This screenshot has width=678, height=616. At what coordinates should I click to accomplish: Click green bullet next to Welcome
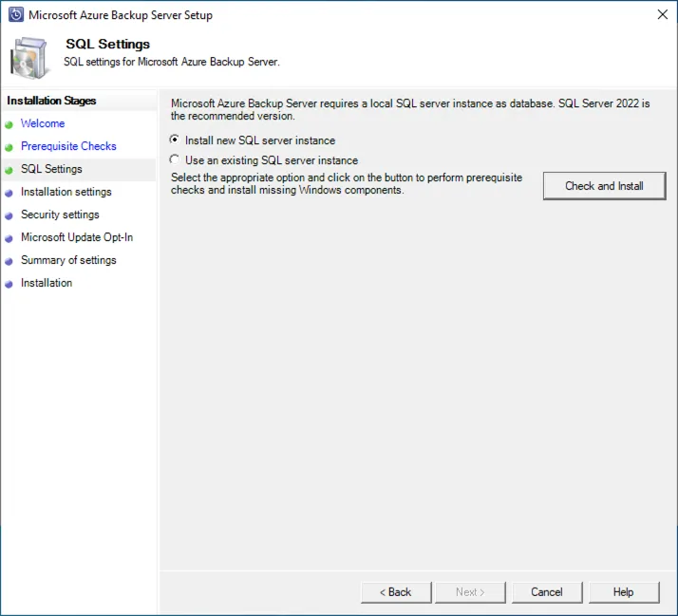(9, 124)
